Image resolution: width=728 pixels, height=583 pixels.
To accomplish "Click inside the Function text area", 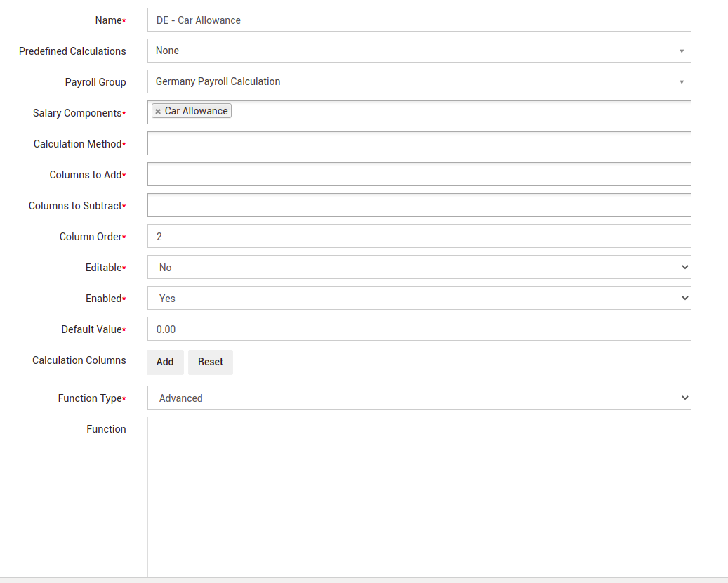I will (x=419, y=495).
